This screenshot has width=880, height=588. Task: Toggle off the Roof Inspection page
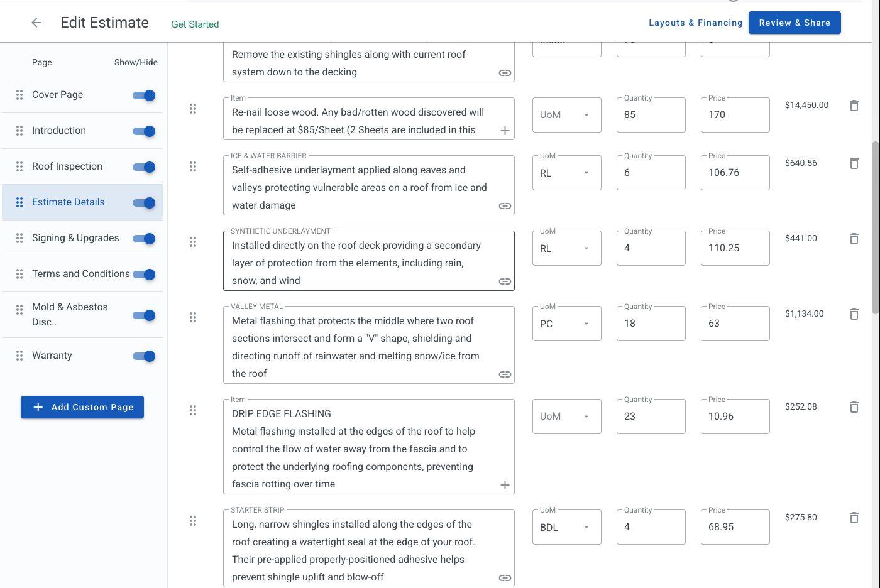click(x=144, y=167)
